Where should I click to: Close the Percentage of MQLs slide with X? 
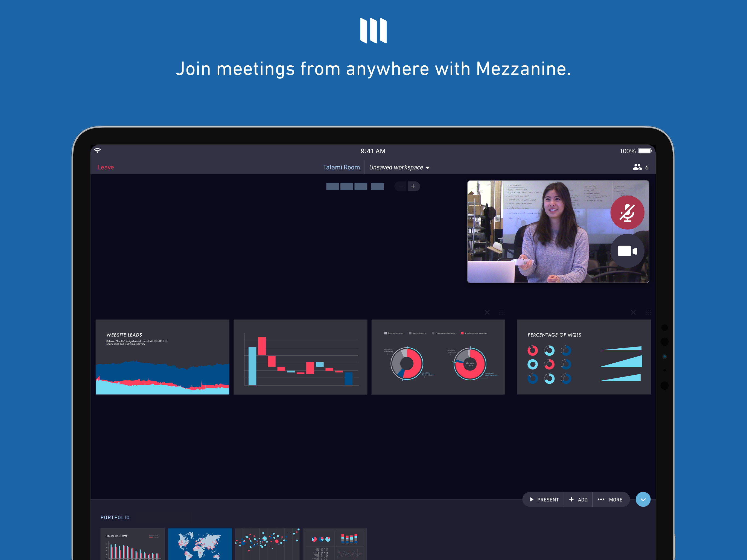pos(633,313)
